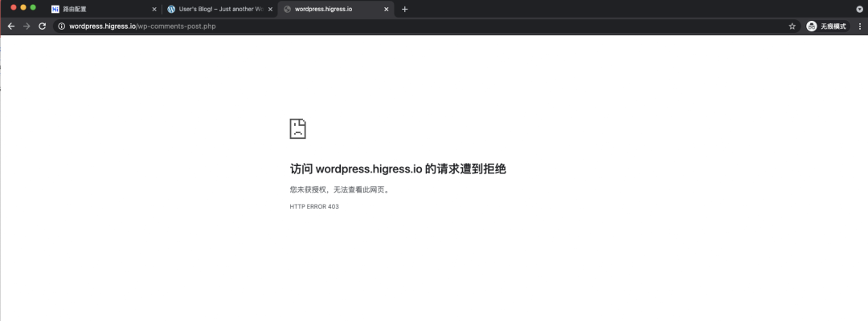The height and width of the screenshot is (321, 868).
Task: Open the Chrome three-dot menu
Action: [x=860, y=26]
